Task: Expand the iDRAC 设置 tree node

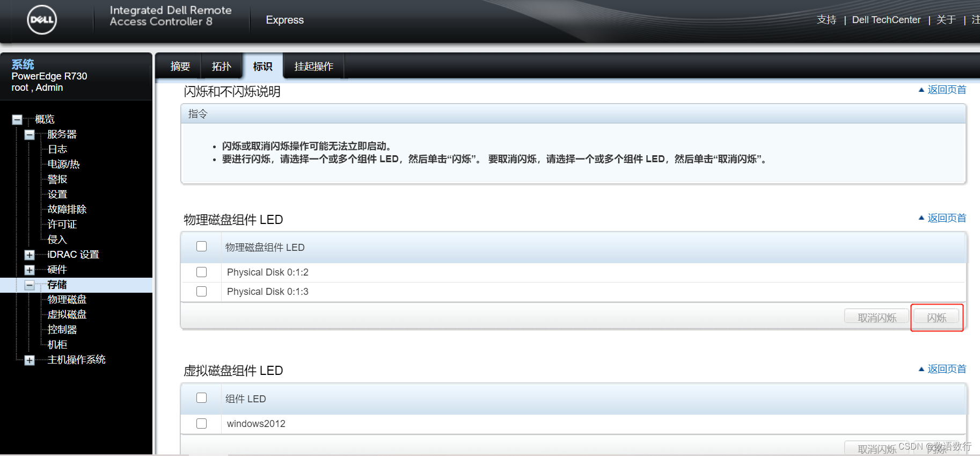Action: click(x=30, y=255)
